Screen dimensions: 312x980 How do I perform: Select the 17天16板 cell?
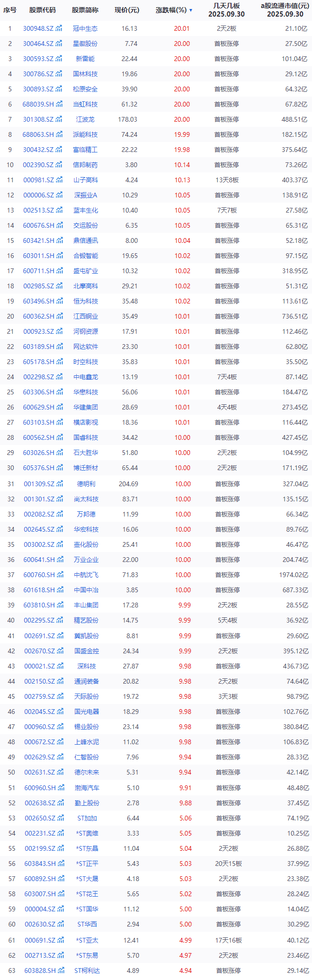[229, 940]
